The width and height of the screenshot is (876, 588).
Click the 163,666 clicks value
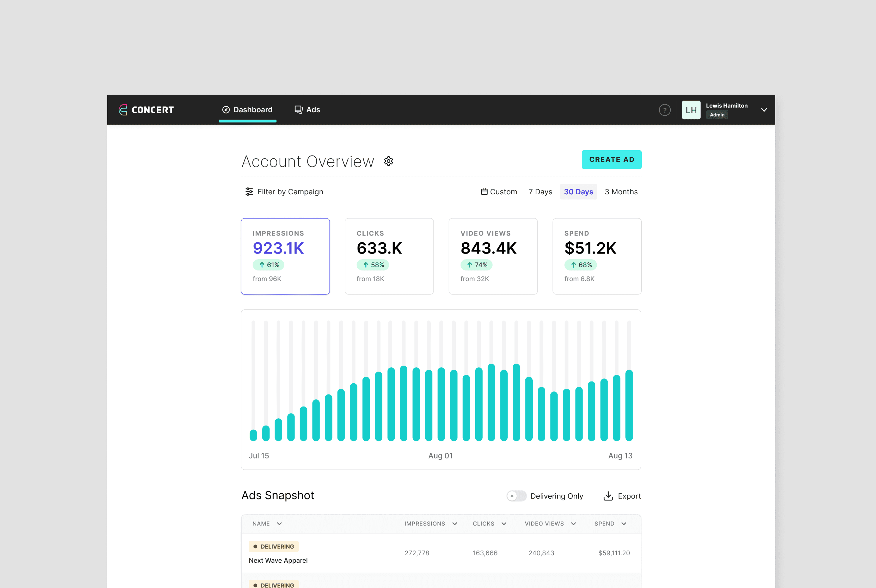[485, 553]
